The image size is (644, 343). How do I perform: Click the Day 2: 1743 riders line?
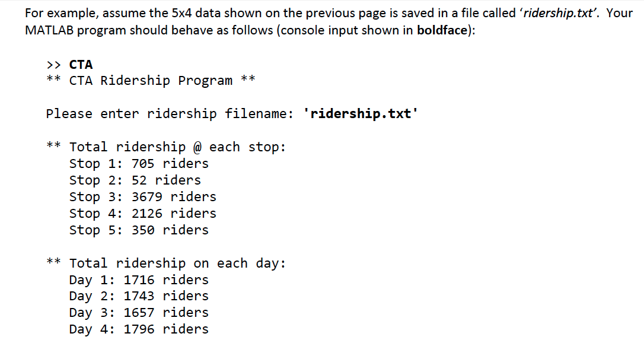(139, 296)
